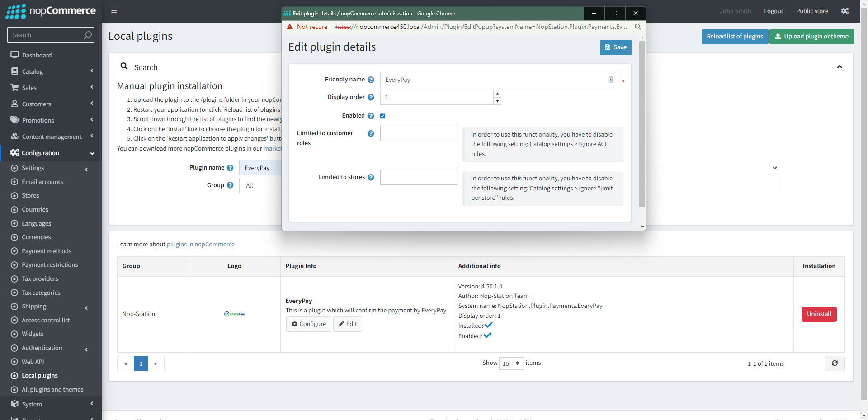Open the settings gears icon in top bar

coord(845,11)
